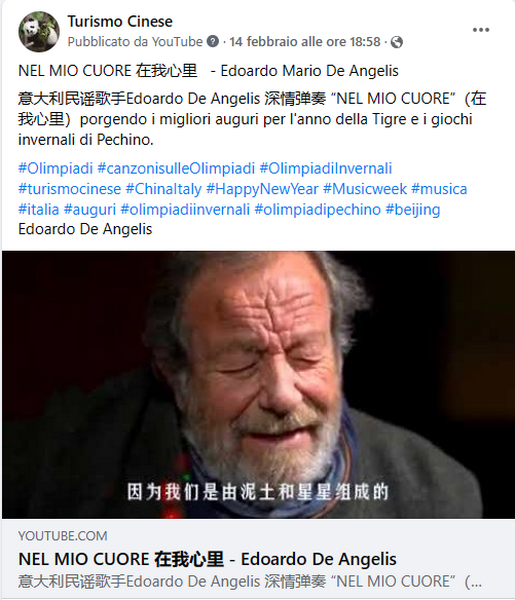Open the #OlimpiadiInvernali hashtag

326,168
